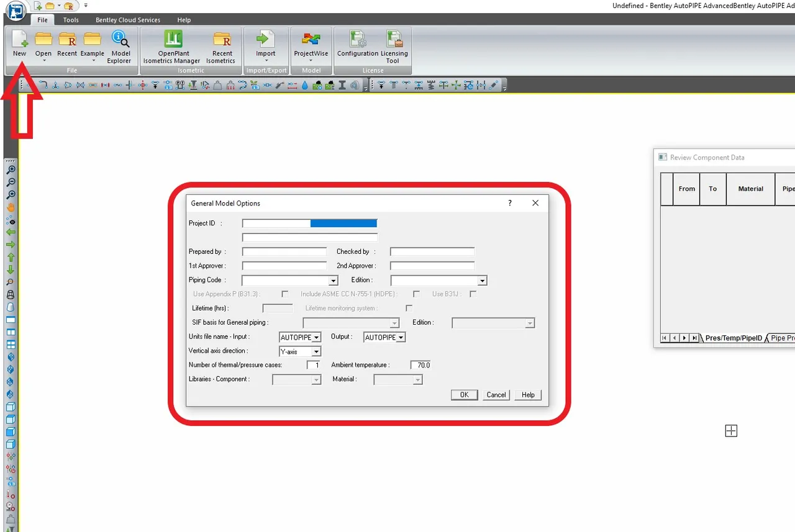Confirm dialog with the OK button
This screenshot has height=532, width=795.
(464, 395)
